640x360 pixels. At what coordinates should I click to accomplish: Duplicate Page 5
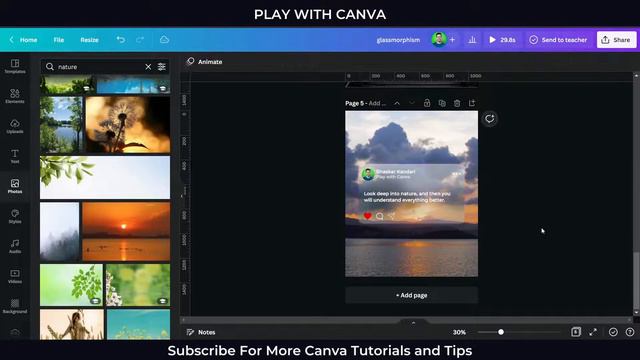[442, 103]
